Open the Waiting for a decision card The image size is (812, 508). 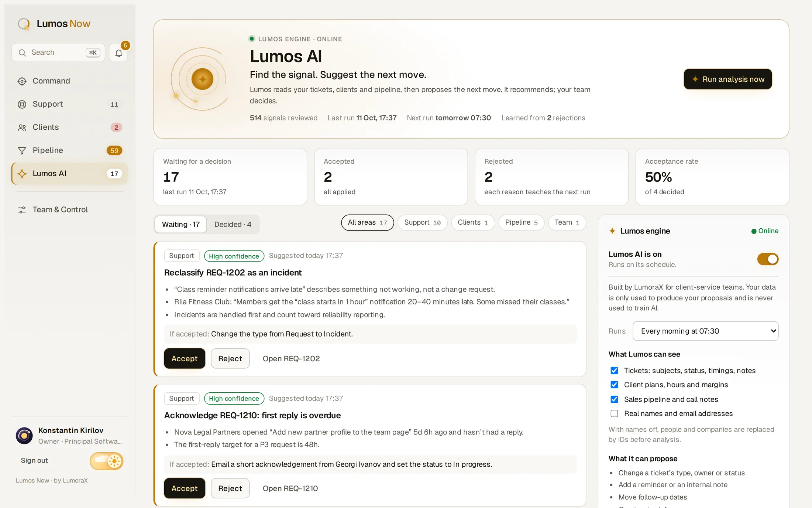[230, 177]
